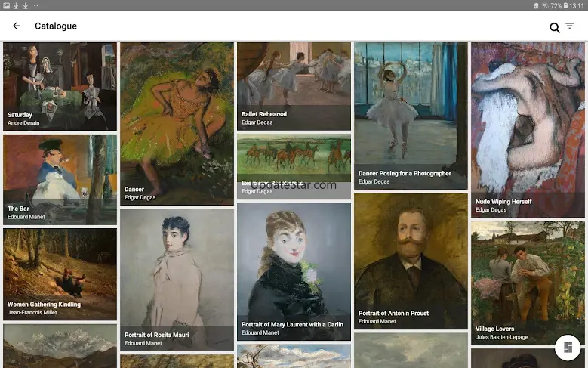Go back using the arrow icon
This screenshot has width=588, height=368.
(x=17, y=26)
